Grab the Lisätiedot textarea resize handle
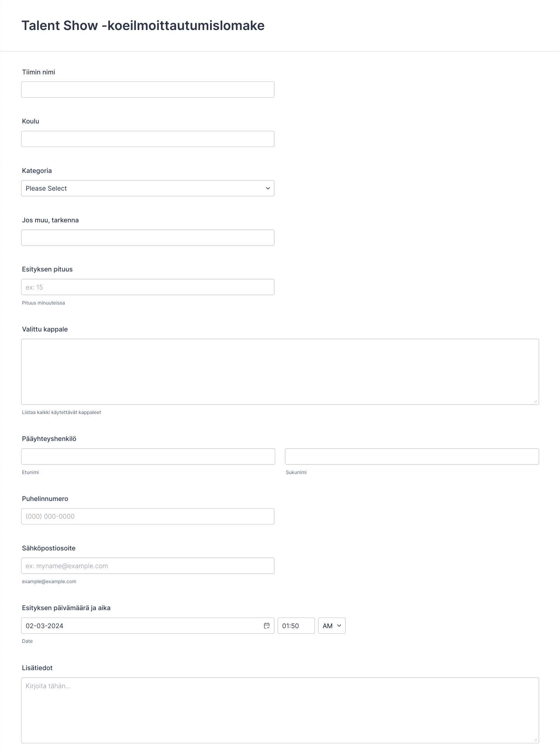Image resolution: width=560 pixels, height=753 pixels. [535, 740]
